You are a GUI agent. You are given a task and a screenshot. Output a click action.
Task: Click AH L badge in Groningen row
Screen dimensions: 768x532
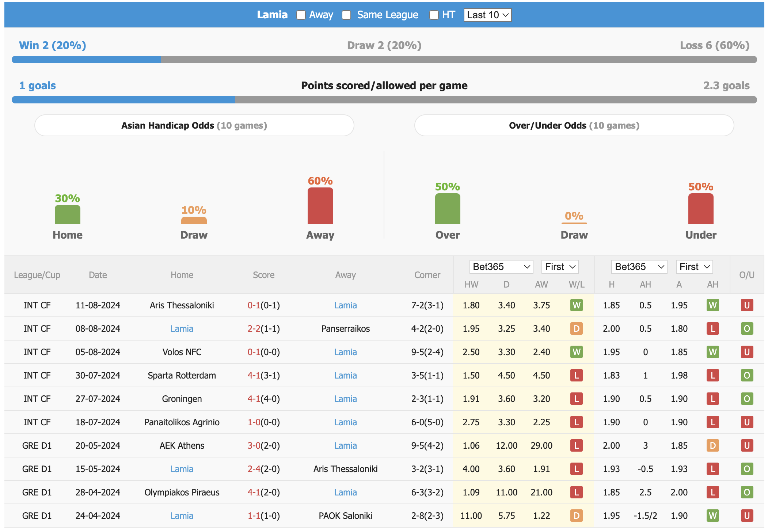712,399
